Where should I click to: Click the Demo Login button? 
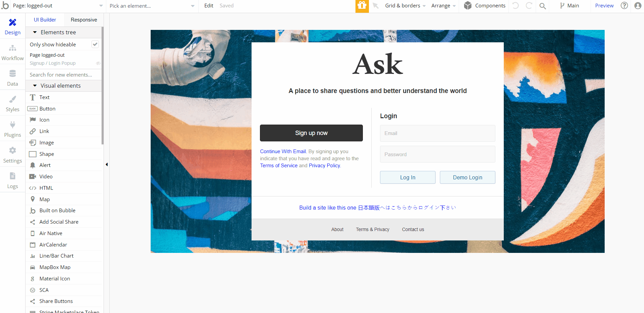pos(467,177)
